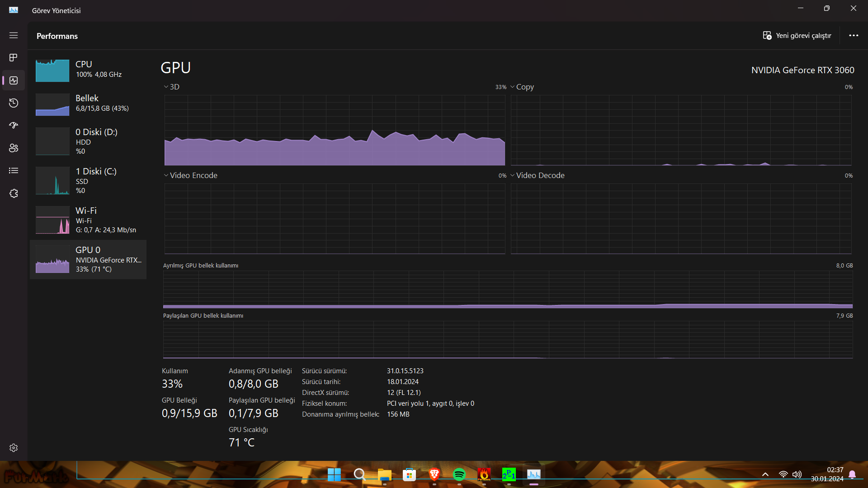Click the Wi-Fi mini graph thumbnail
The image size is (868, 488).
(52, 220)
